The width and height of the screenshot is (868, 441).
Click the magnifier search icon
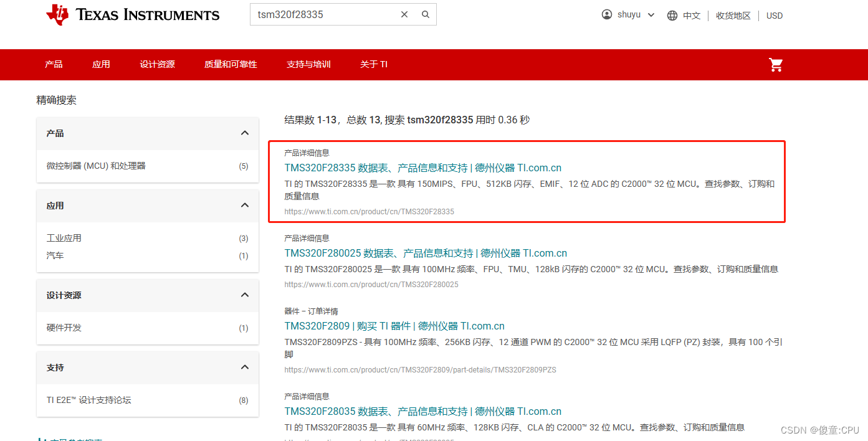[426, 14]
